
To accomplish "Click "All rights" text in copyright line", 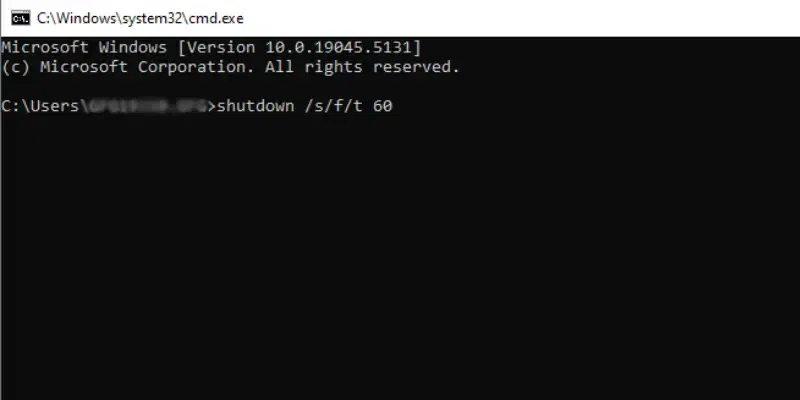I will point(314,67).
